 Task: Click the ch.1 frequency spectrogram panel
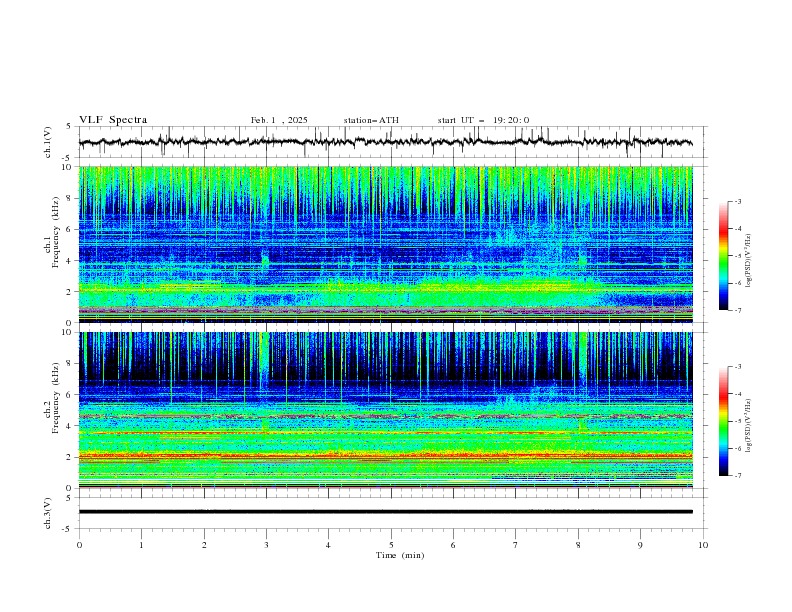[385, 244]
